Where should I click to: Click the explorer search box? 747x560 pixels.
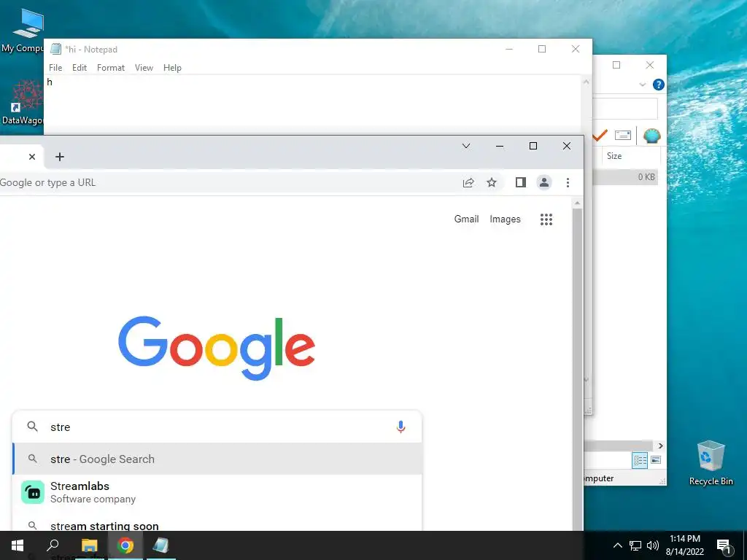coord(625,109)
